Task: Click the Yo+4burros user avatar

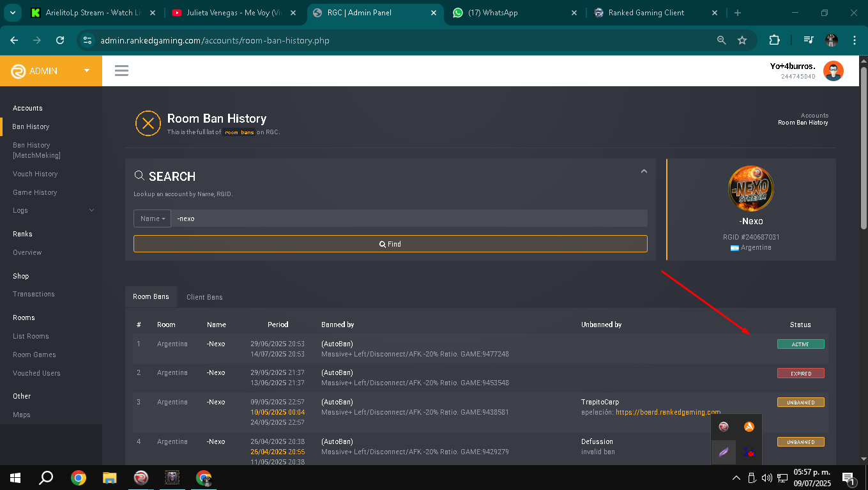Action: pyautogui.click(x=833, y=71)
